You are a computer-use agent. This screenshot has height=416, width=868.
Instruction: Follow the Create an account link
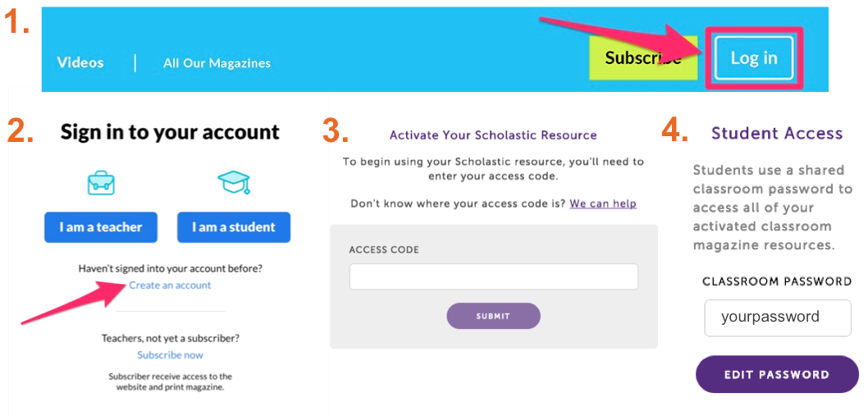pos(170,286)
